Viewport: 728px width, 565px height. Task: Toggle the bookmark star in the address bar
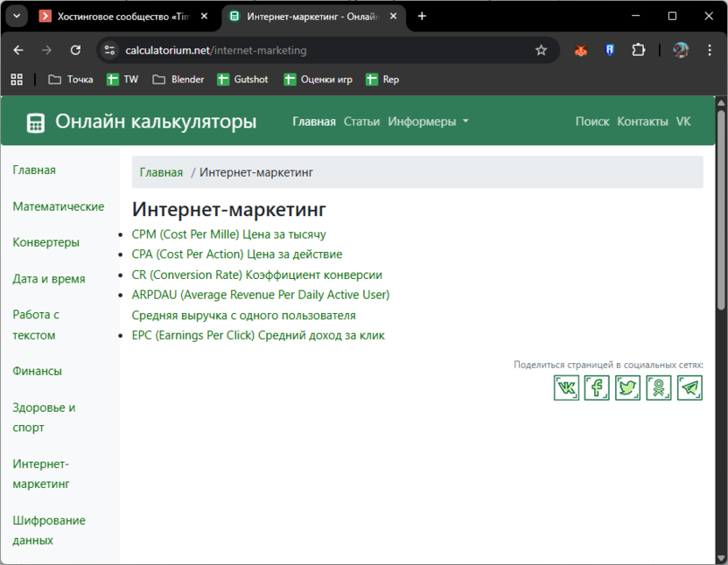542,51
